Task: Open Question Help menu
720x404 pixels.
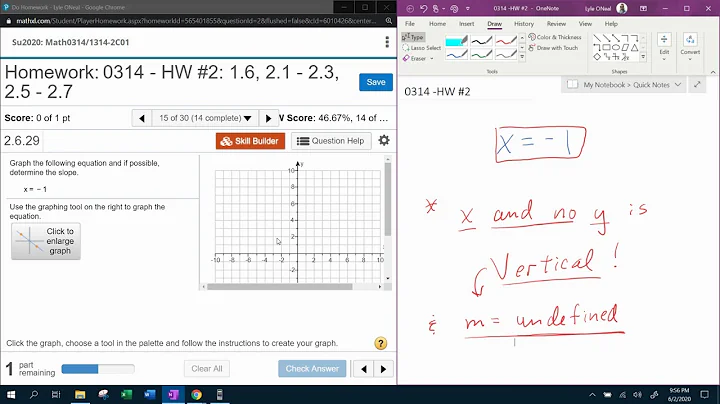Action: (331, 141)
